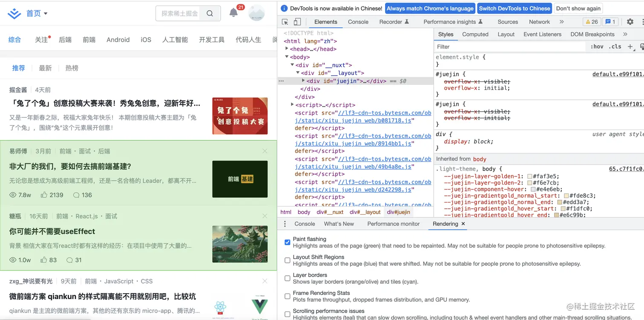Toggle the device toolbar icon
Image resolution: width=644 pixels, height=320 pixels.
297,22
